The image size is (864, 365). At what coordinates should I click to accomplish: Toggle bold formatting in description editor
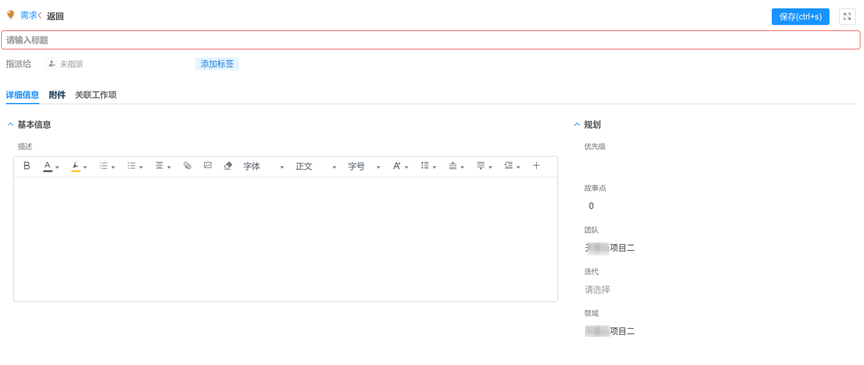(x=26, y=166)
